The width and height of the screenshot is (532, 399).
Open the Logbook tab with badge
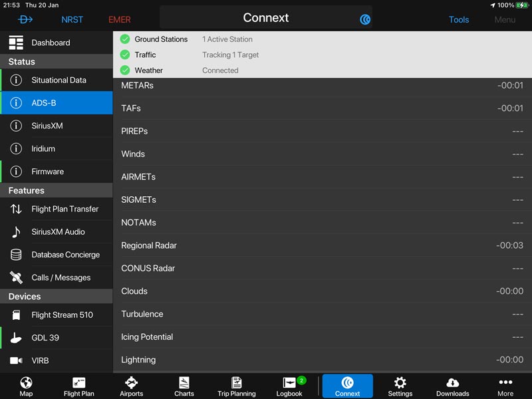[289, 386]
